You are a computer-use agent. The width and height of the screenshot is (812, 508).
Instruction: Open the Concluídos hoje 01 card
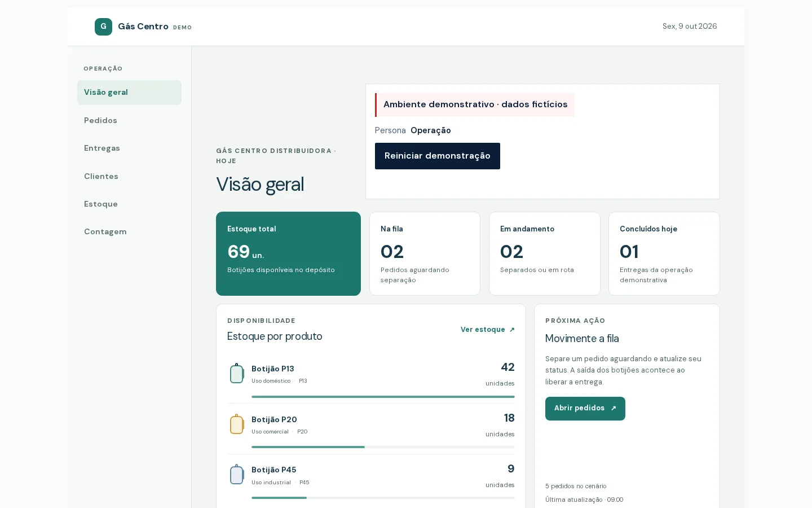pos(664,253)
